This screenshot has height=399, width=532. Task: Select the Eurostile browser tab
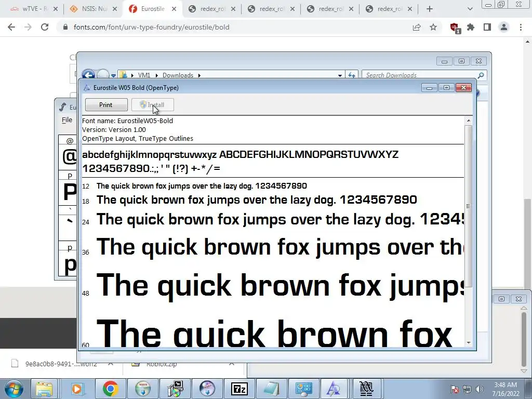(153, 9)
